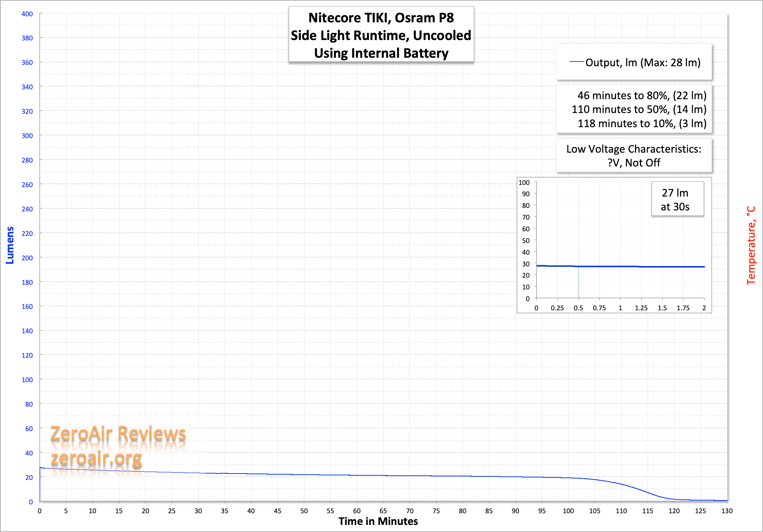Click the 400 lumens axis label
Screen dimensions: 763x532
pyautogui.click(x=27, y=14)
